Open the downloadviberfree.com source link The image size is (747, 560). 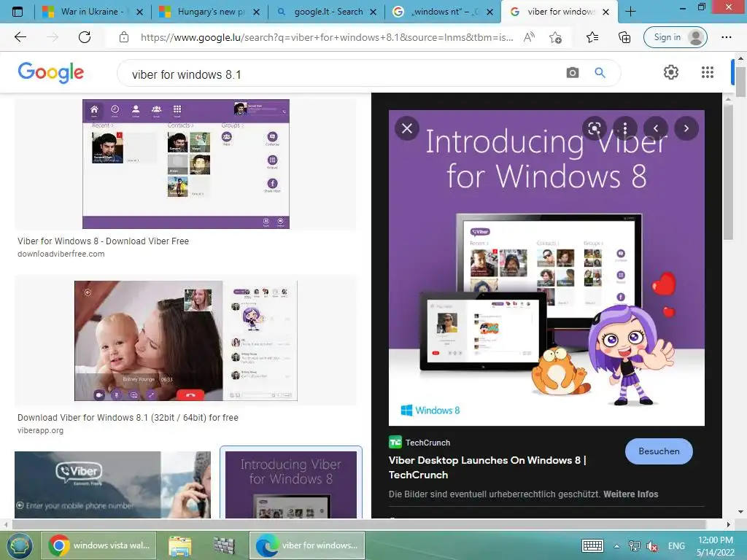[x=61, y=254]
